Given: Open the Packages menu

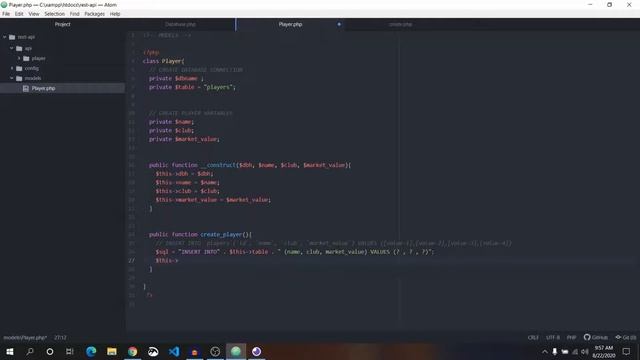Looking at the screenshot, I should click(95, 14).
